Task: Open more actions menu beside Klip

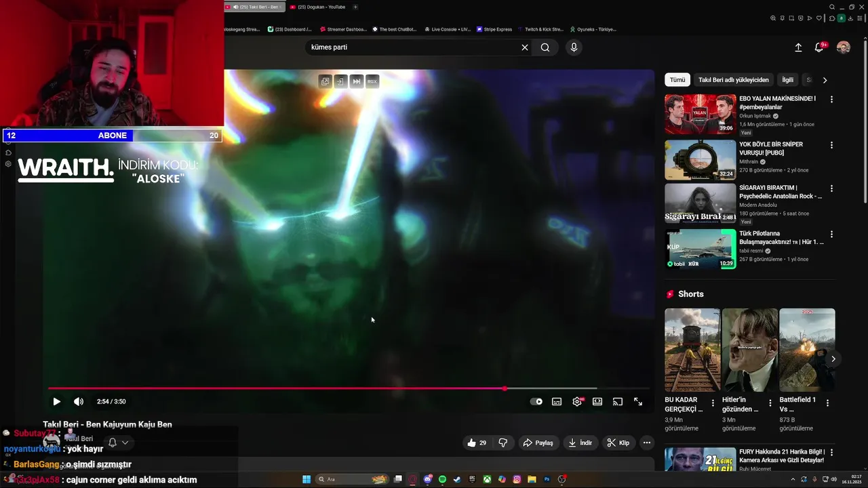Action: coord(647,443)
